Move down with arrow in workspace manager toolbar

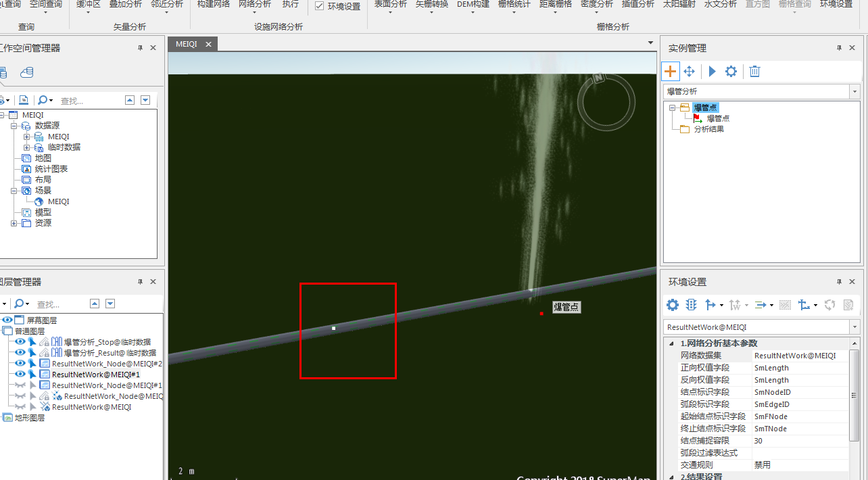point(145,100)
